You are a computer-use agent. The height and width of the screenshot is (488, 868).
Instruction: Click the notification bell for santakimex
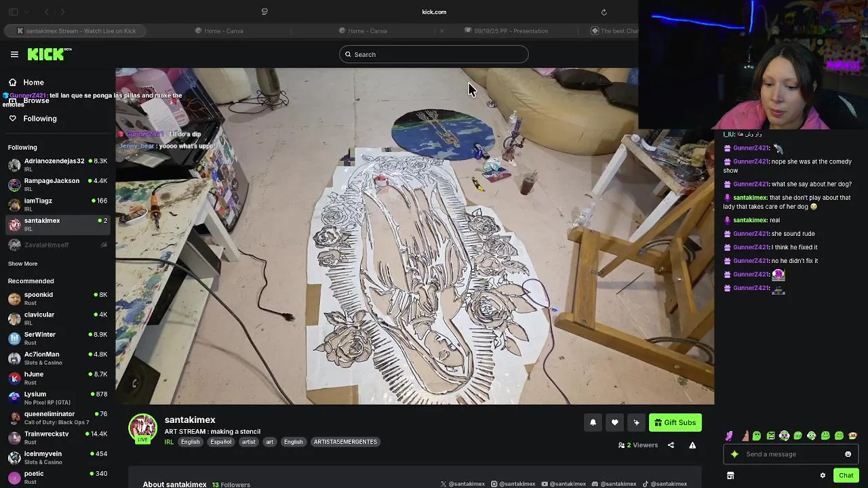click(593, 422)
